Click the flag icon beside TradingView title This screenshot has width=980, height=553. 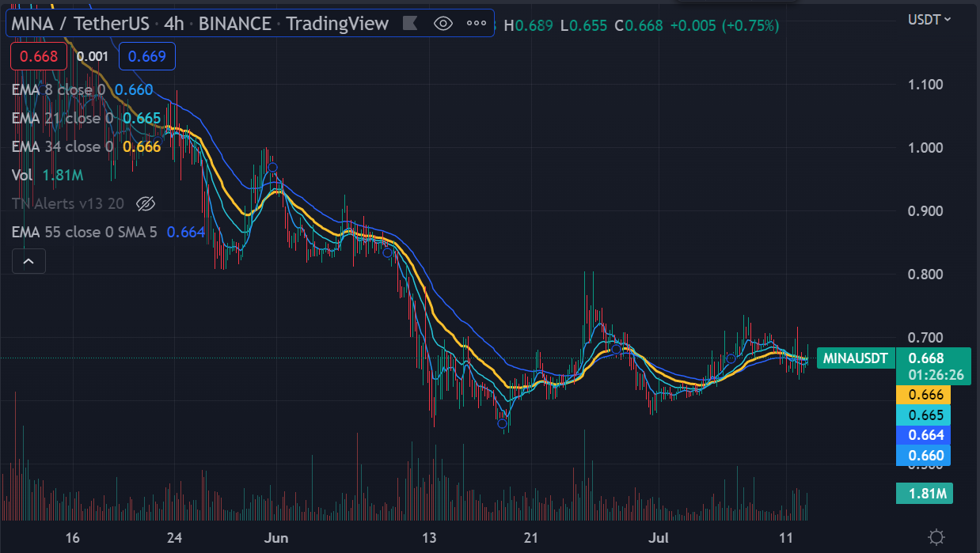[x=410, y=24]
